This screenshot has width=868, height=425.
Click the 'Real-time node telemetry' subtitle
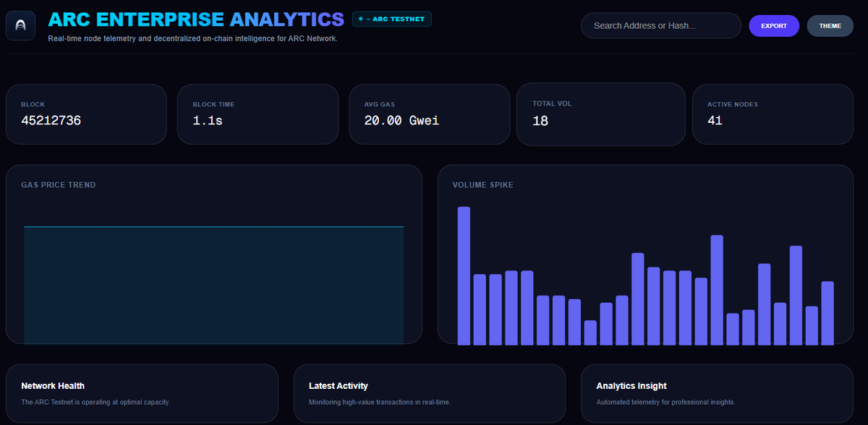pos(192,38)
